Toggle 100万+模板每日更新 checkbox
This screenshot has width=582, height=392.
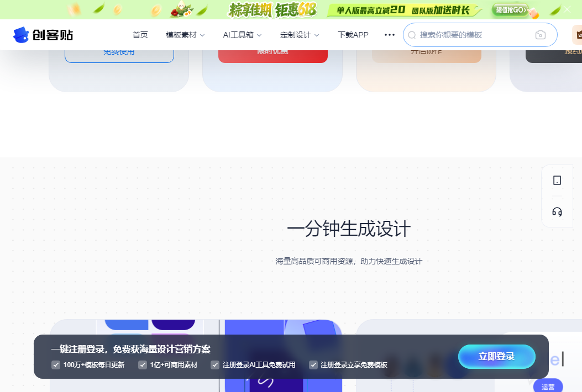56,365
